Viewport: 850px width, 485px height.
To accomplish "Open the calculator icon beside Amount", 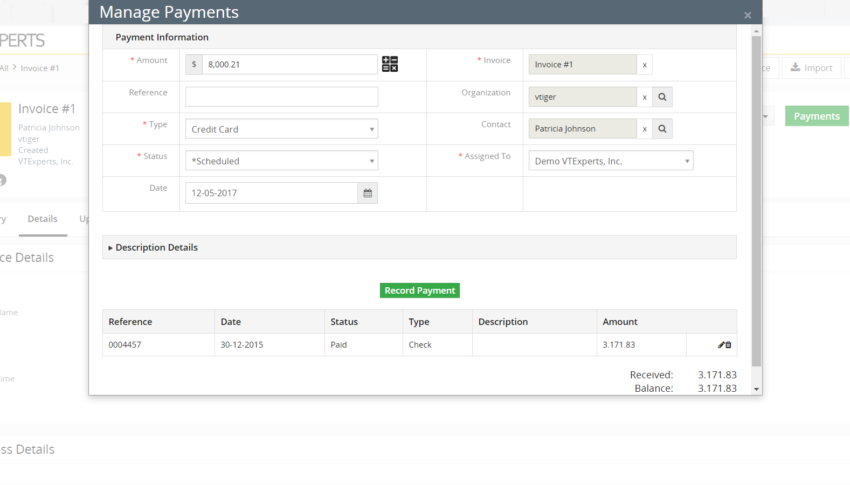I will (390, 64).
